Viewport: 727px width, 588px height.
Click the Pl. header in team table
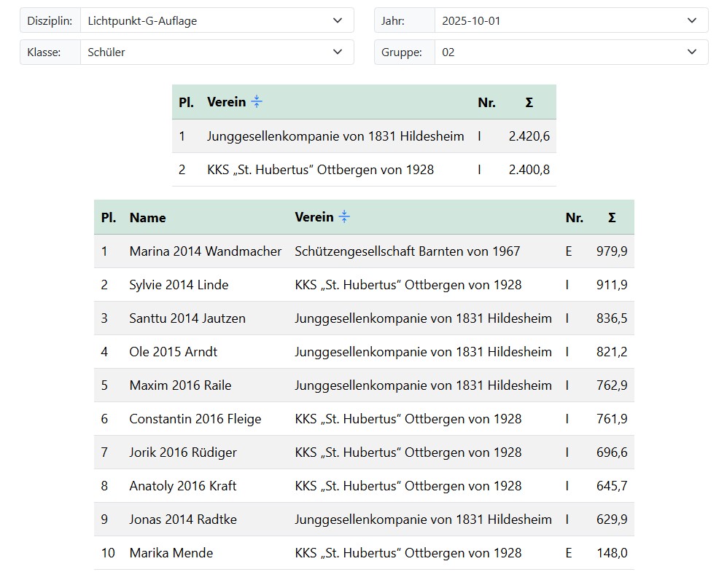click(x=186, y=103)
